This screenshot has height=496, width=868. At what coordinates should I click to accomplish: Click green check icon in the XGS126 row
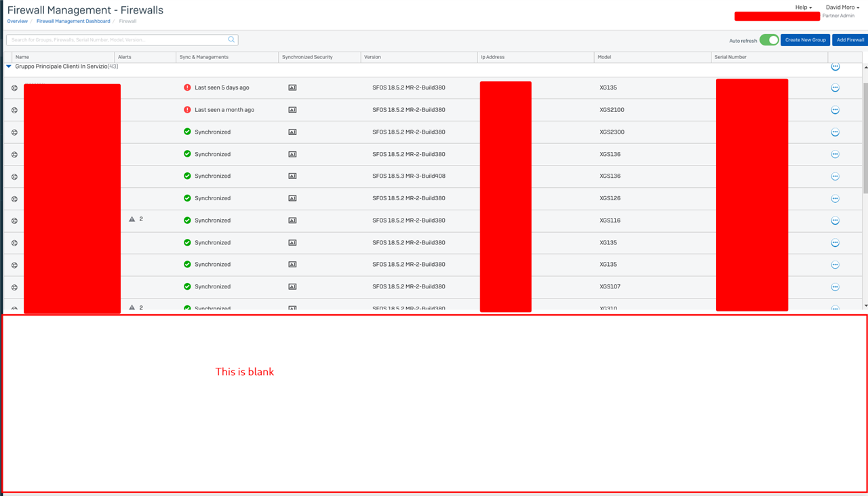(x=187, y=198)
